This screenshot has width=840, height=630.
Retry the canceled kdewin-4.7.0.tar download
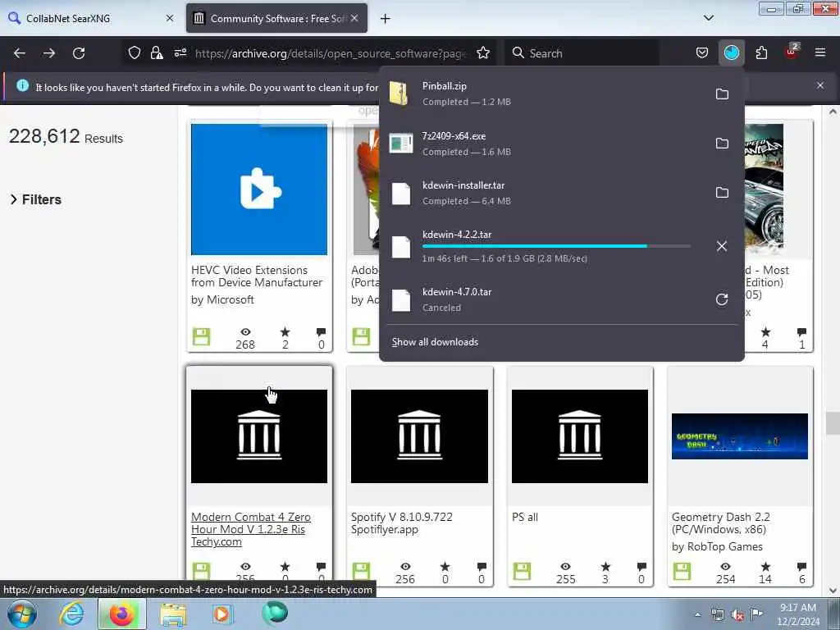pos(722,299)
